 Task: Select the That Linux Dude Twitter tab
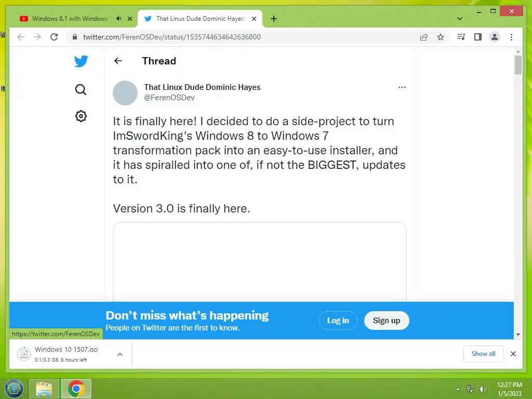(x=200, y=19)
